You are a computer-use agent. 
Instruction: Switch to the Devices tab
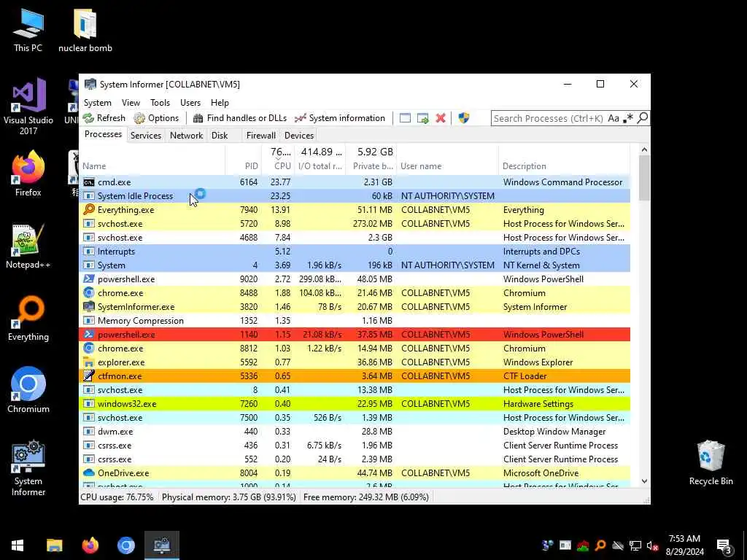(x=298, y=135)
